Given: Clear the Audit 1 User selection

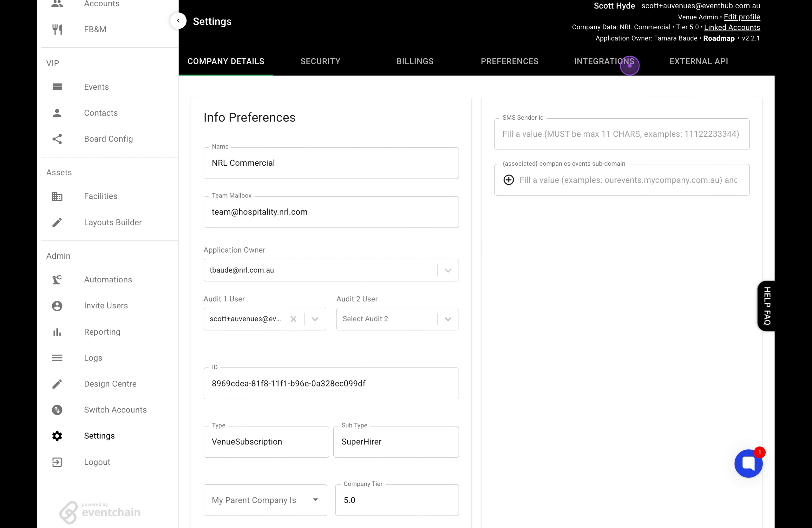Looking at the screenshot, I should (293, 319).
